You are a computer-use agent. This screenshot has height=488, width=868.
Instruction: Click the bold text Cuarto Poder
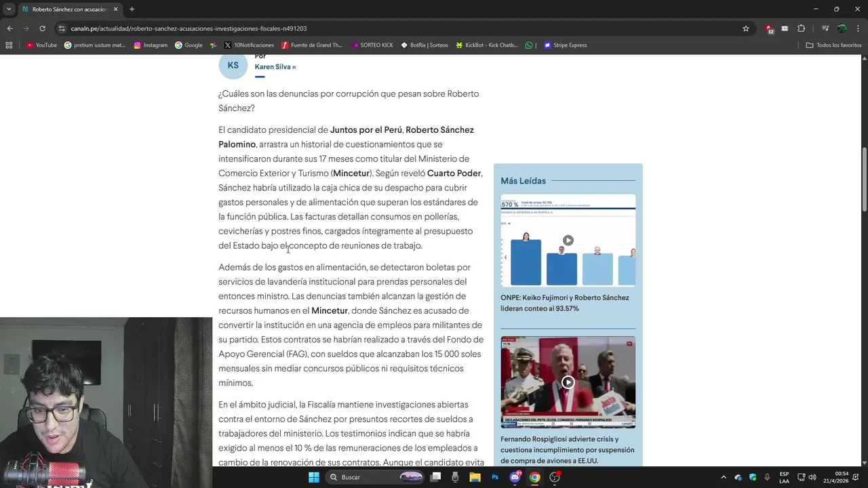coord(454,173)
